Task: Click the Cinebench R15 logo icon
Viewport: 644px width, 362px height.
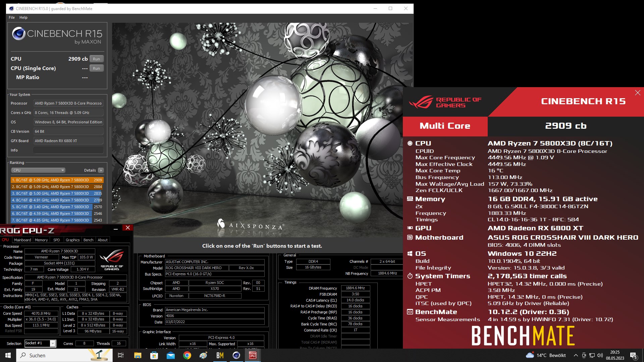Action: click(19, 34)
